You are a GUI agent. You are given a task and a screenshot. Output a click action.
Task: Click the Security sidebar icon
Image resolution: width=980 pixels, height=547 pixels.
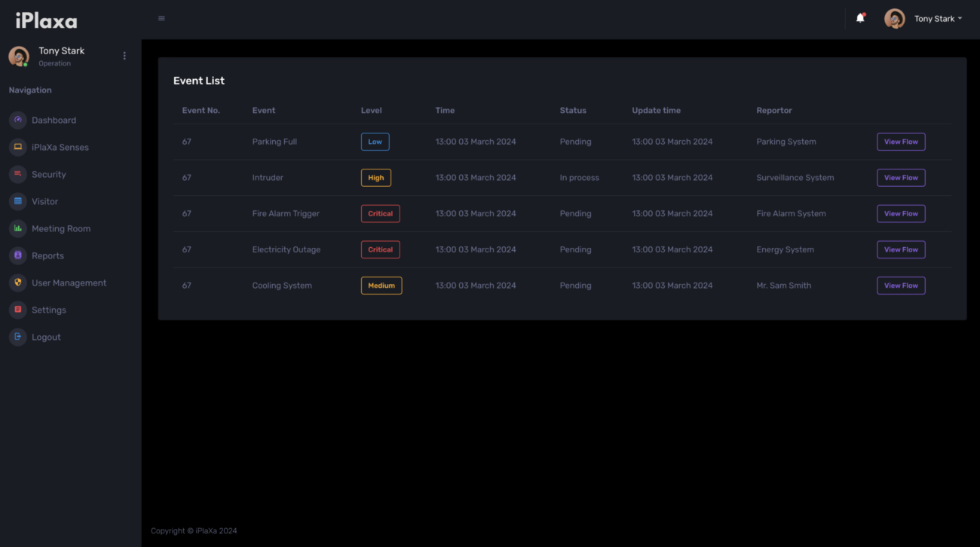[18, 174]
